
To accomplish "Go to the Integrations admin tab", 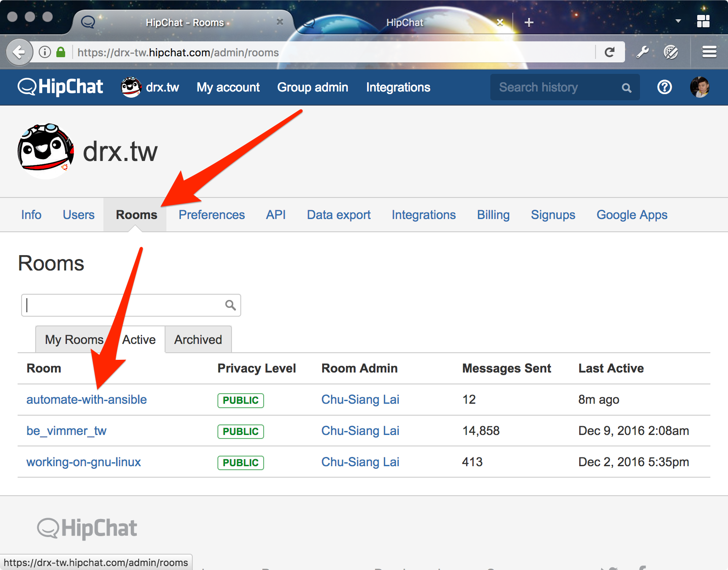I will click(424, 215).
